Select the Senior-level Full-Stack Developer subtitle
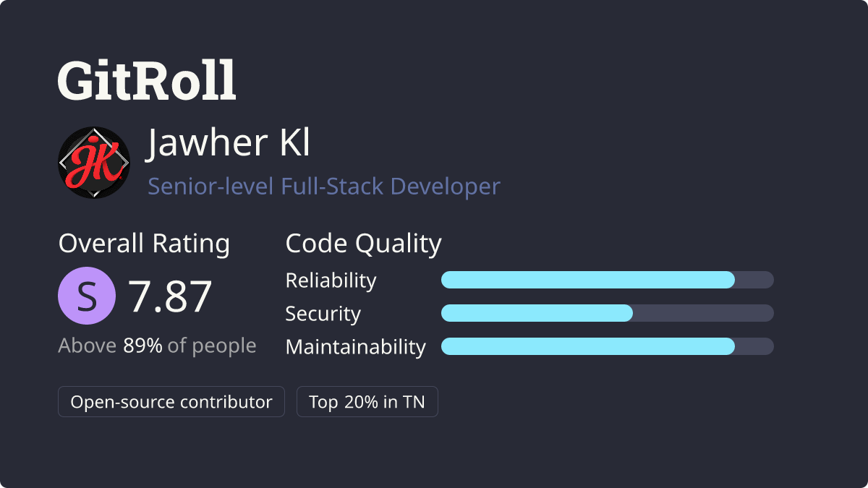This screenshot has height=488, width=868. [x=324, y=187]
